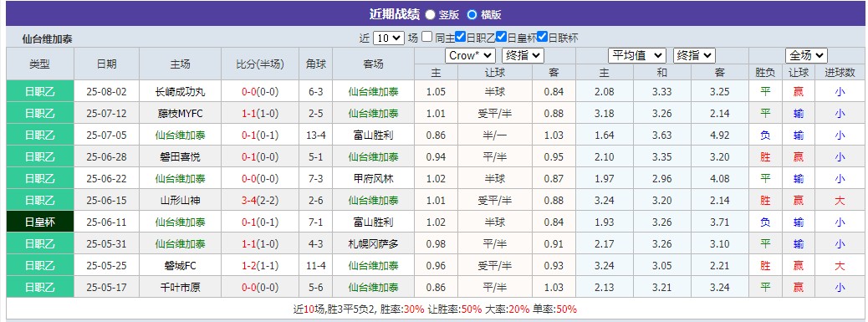Screen dimensions: 868x322
Task: Click the 0-0 score in the 25-08-02 row
Action: 248,92
